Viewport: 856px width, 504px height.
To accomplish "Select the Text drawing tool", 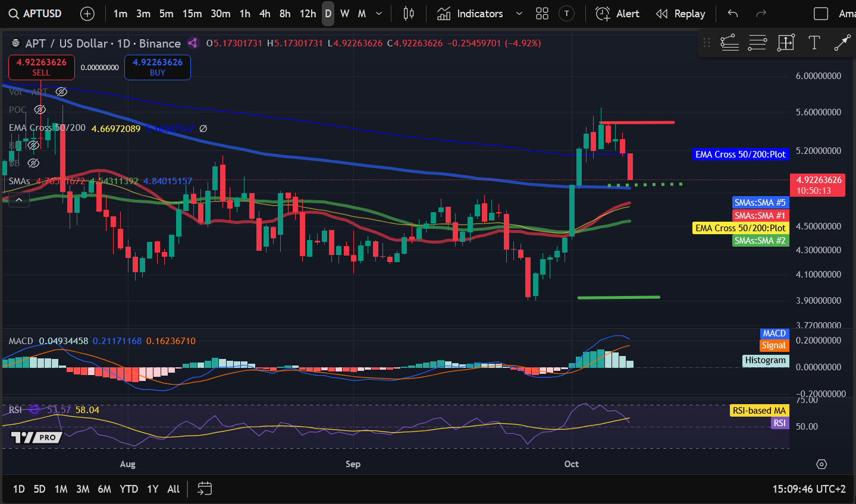I will [814, 43].
